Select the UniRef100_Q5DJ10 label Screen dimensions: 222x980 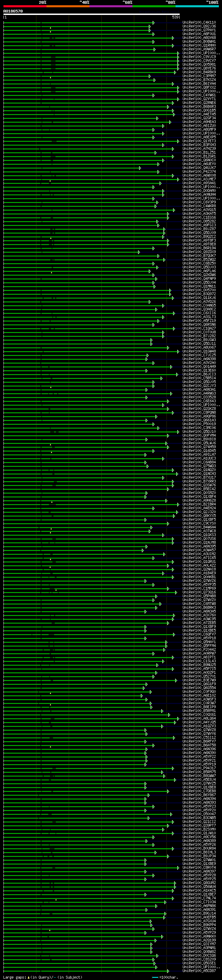point(199,432)
